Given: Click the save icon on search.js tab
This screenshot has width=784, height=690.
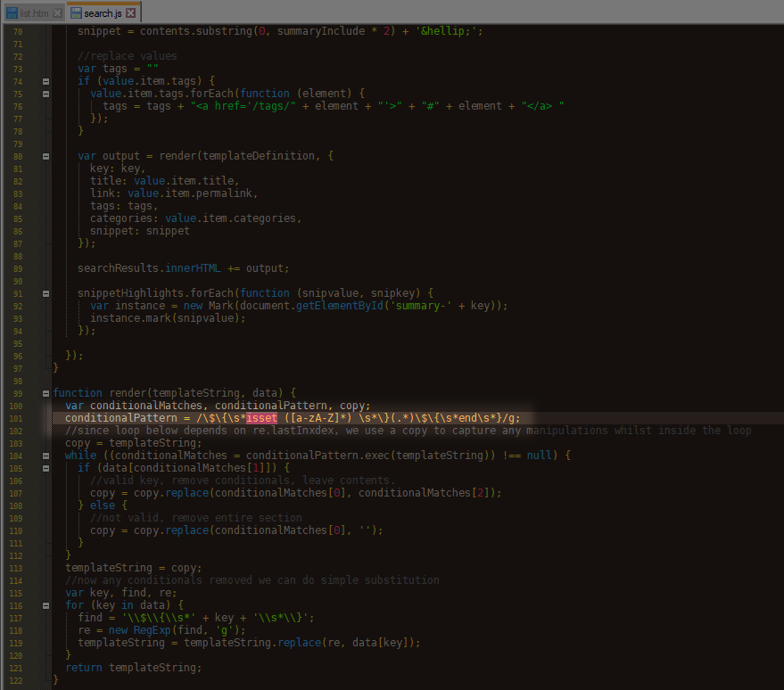Looking at the screenshot, I should point(77,13).
